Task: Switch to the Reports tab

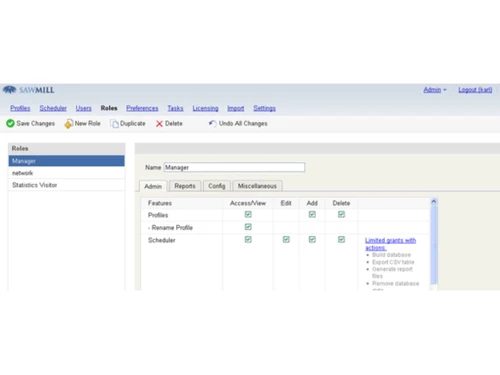Action: (x=185, y=186)
